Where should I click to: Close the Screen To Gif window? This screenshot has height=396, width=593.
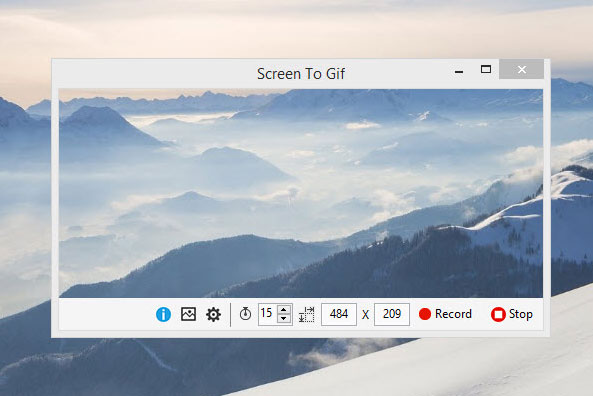pyautogui.click(x=522, y=70)
